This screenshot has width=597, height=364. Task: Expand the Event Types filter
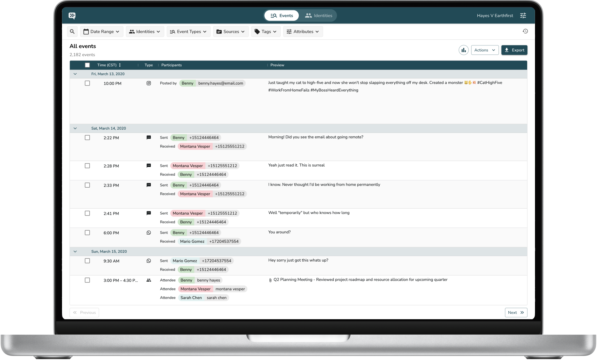pyautogui.click(x=189, y=32)
